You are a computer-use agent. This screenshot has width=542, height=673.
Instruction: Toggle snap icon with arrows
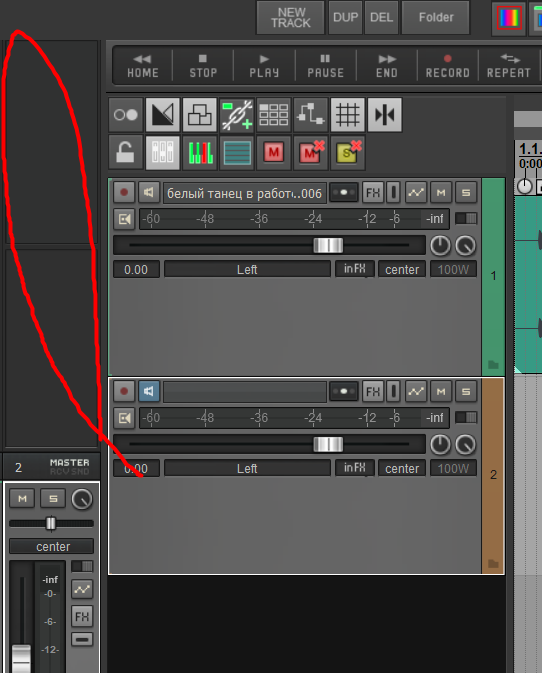tap(385, 115)
